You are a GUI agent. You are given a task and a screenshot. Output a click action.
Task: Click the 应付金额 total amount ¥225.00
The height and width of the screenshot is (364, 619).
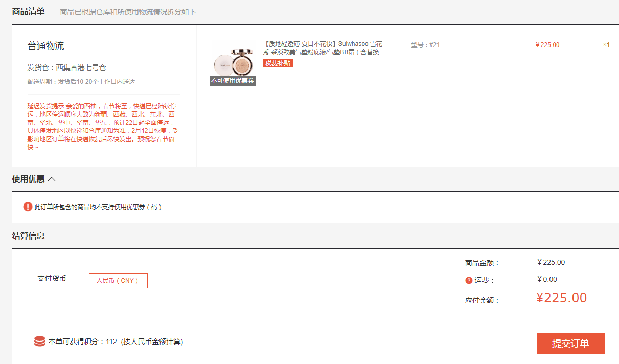(x=562, y=298)
